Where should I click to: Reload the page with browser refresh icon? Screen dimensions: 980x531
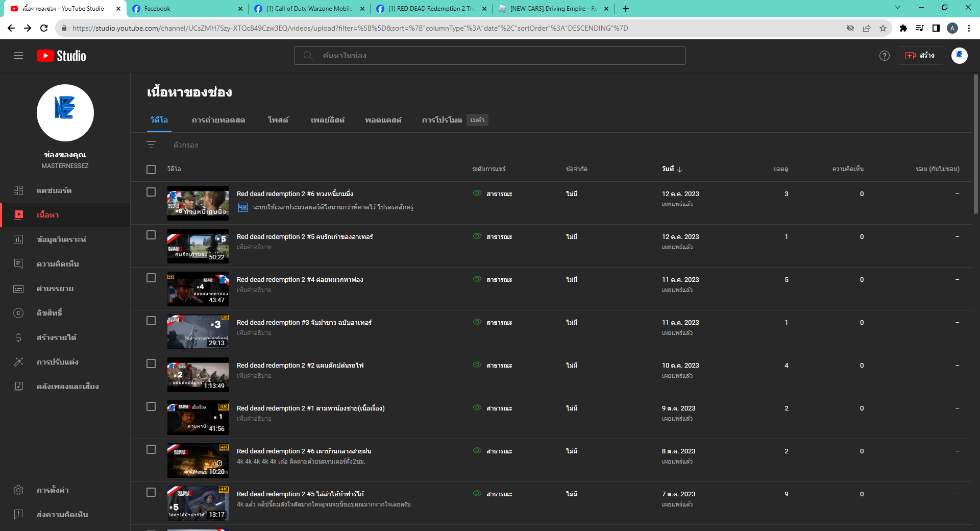pyautogui.click(x=44, y=28)
